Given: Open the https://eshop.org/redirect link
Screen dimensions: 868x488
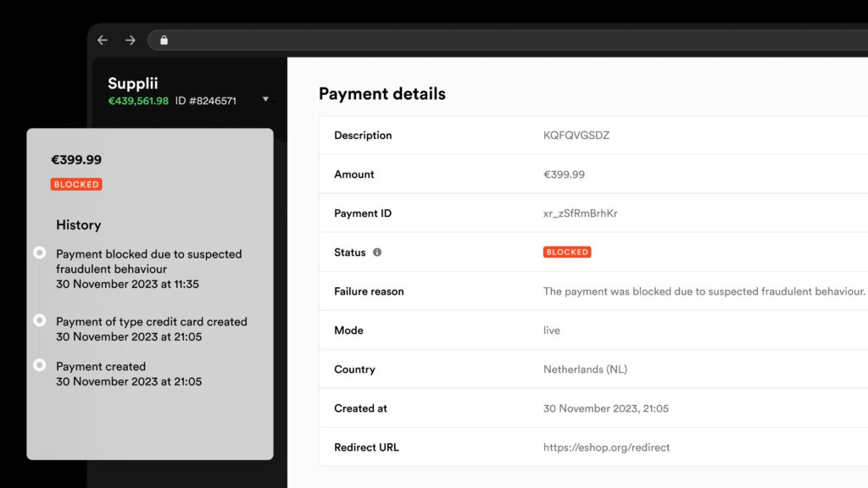Looking at the screenshot, I should pyautogui.click(x=606, y=447).
